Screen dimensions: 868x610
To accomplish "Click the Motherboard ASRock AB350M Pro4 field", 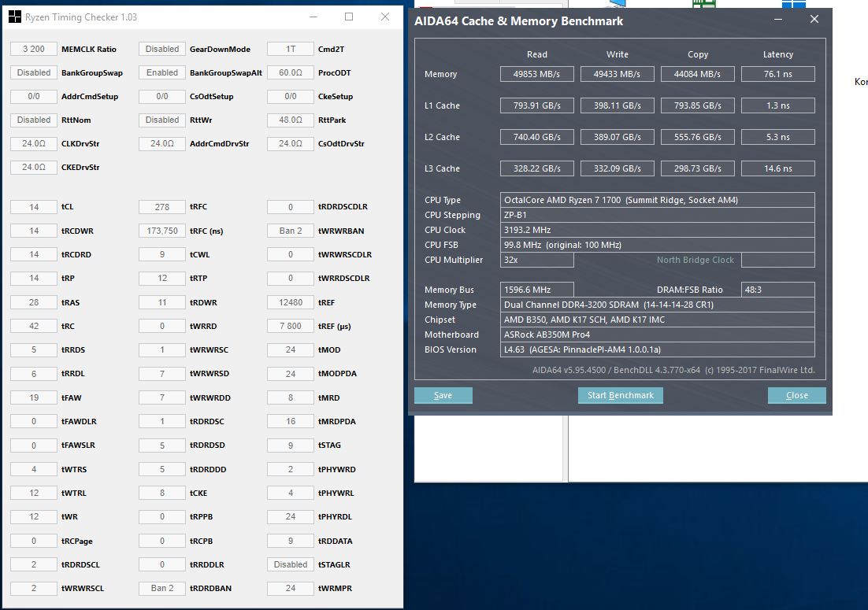I will [657, 335].
